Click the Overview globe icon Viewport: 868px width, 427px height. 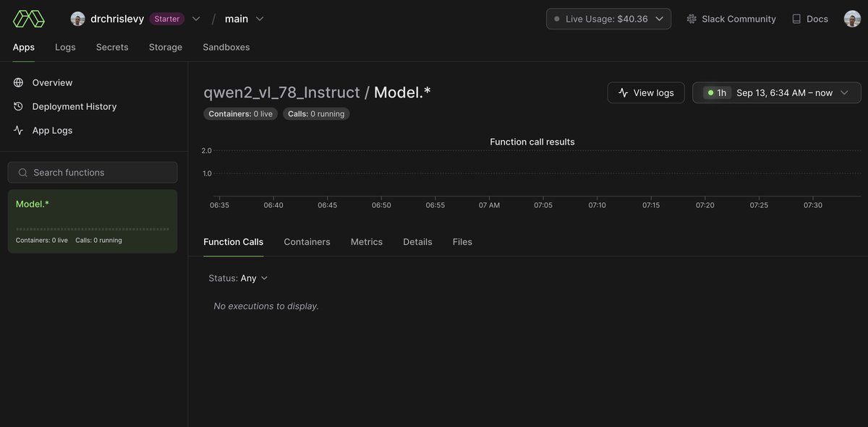[x=19, y=82]
